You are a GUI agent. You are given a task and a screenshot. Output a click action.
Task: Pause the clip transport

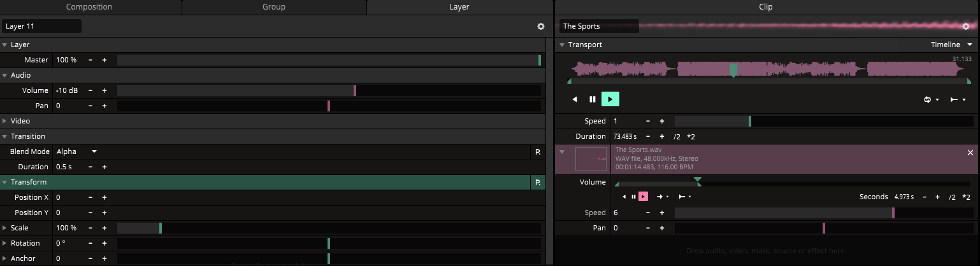coord(593,99)
